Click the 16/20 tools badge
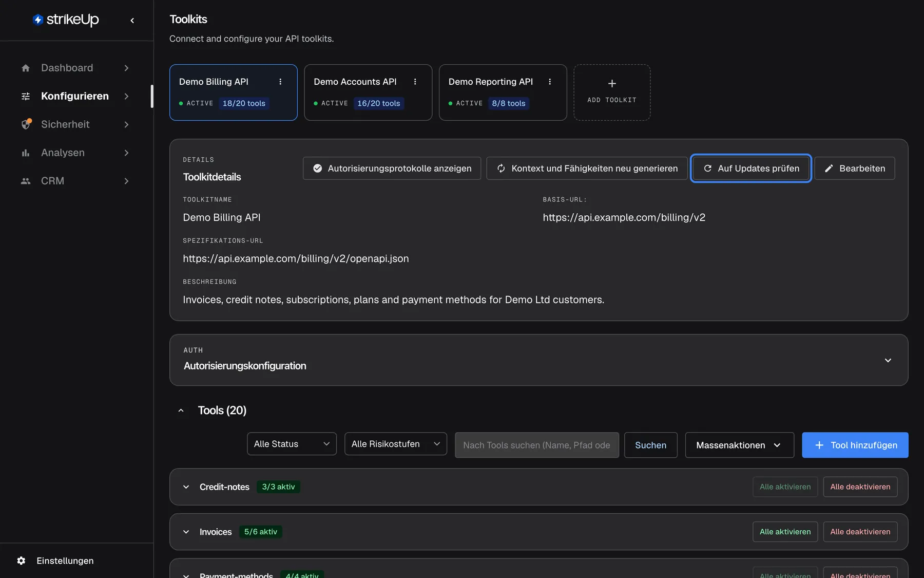 tap(379, 103)
